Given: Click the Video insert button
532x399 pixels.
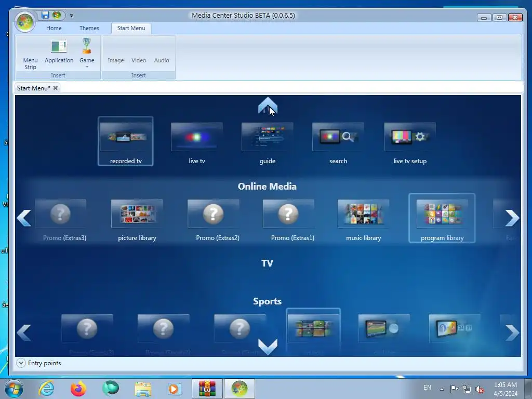Looking at the screenshot, I should point(139,60).
